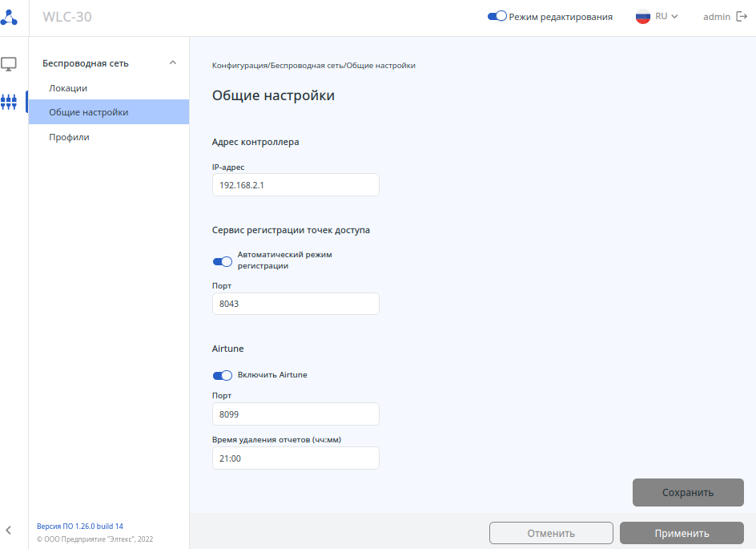Toggle automatic registration mode switch
This screenshot has width=756, height=549.
pos(223,261)
